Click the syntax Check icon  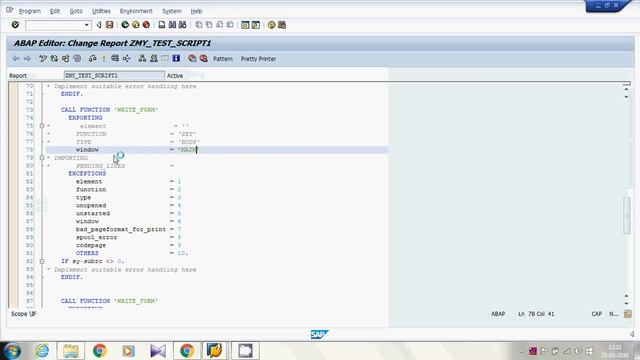pos(93,59)
